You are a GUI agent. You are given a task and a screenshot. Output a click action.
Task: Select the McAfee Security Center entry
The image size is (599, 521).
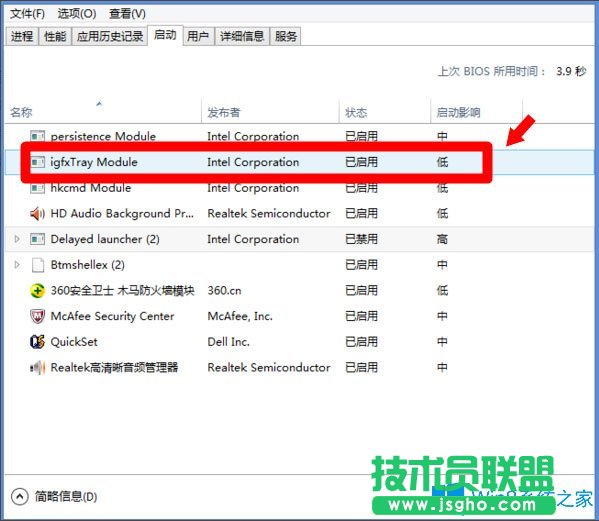(x=112, y=316)
